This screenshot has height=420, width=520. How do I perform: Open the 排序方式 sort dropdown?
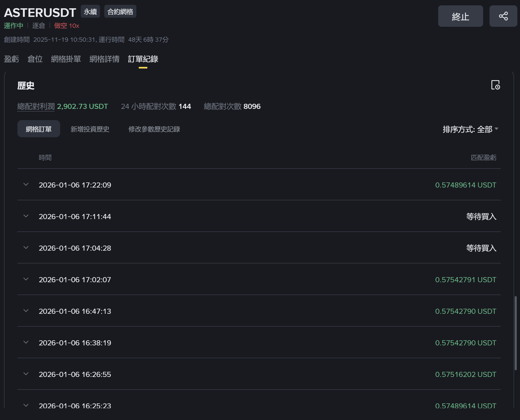471,129
